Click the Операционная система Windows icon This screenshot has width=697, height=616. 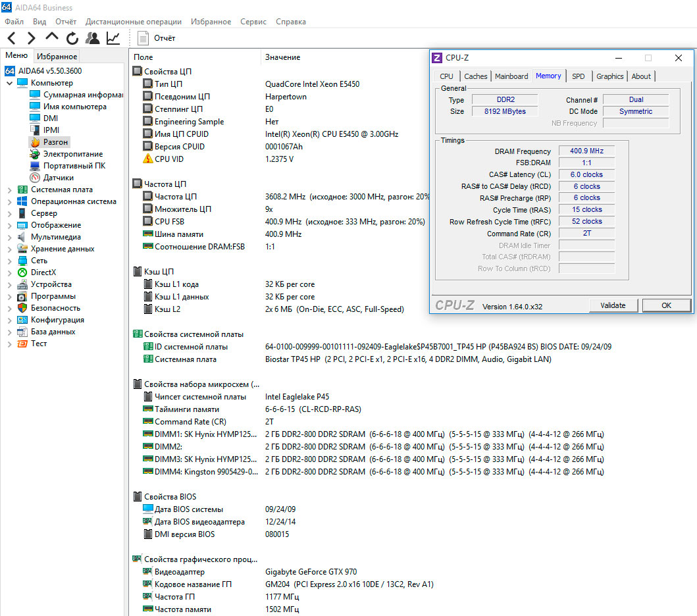click(x=22, y=201)
